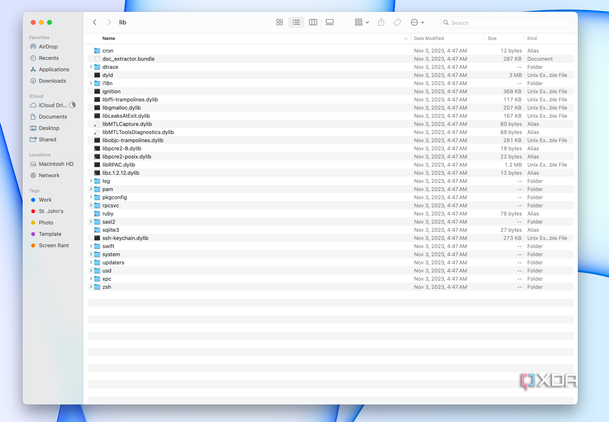Open Applications in the sidebar
The width and height of the screenshot is (609, 422).
point(54,69)
